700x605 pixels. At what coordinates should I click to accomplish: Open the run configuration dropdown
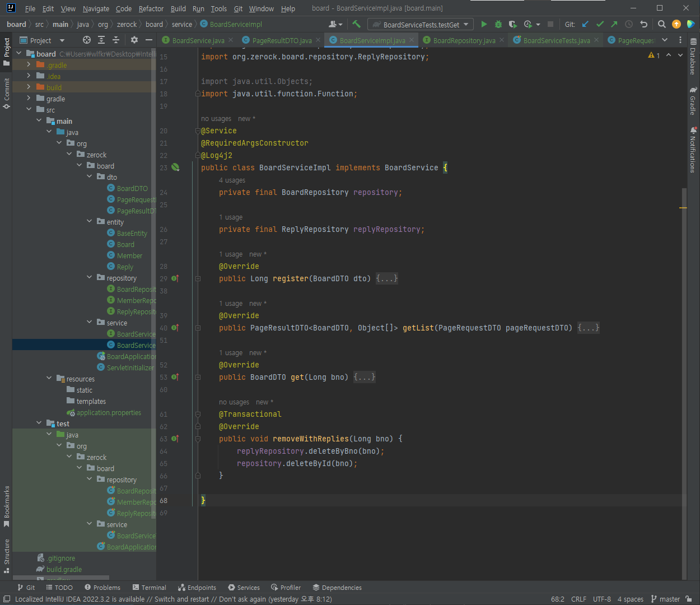click(421, 24)
